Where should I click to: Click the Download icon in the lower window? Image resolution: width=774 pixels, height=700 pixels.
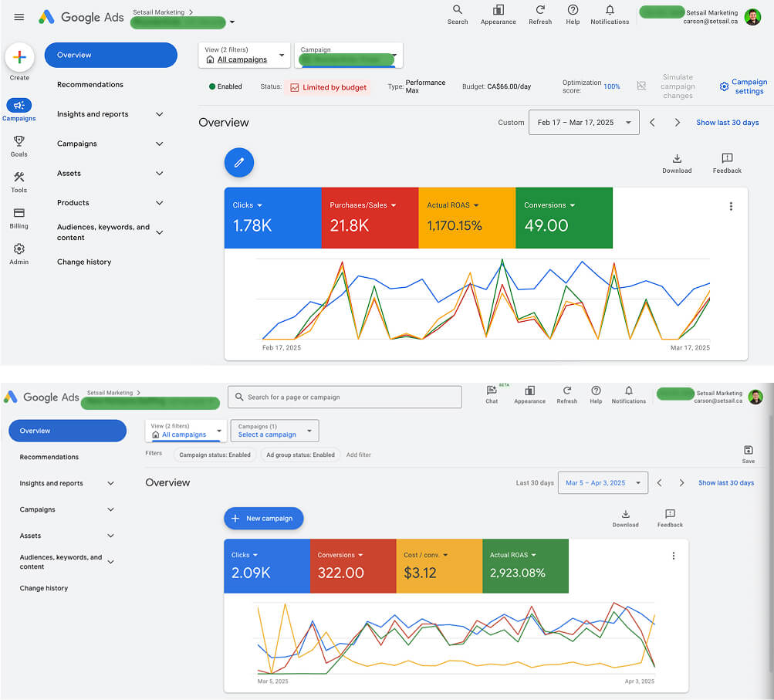click(x=625, y=514)
